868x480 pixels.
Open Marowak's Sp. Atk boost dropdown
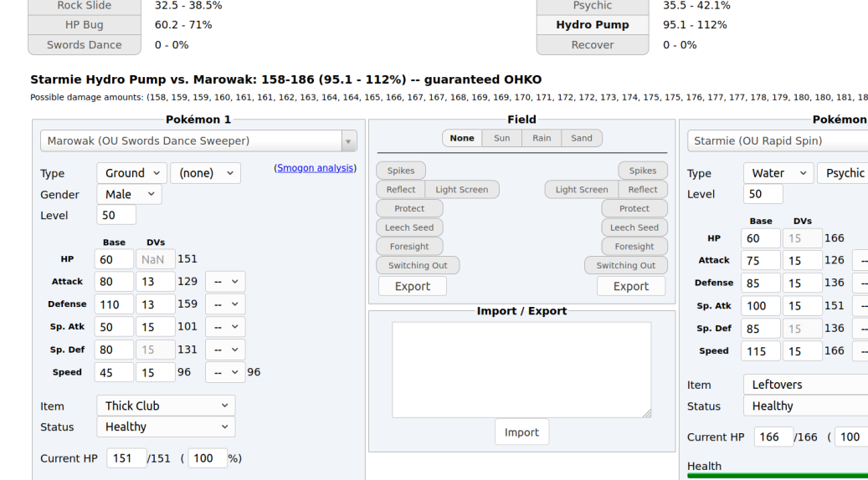click(x=225, y=327)
